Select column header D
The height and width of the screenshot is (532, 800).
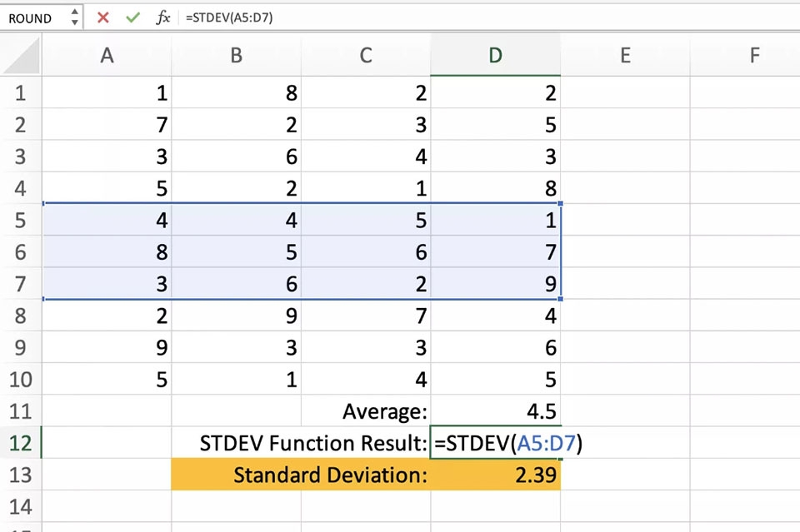point(495,55)
